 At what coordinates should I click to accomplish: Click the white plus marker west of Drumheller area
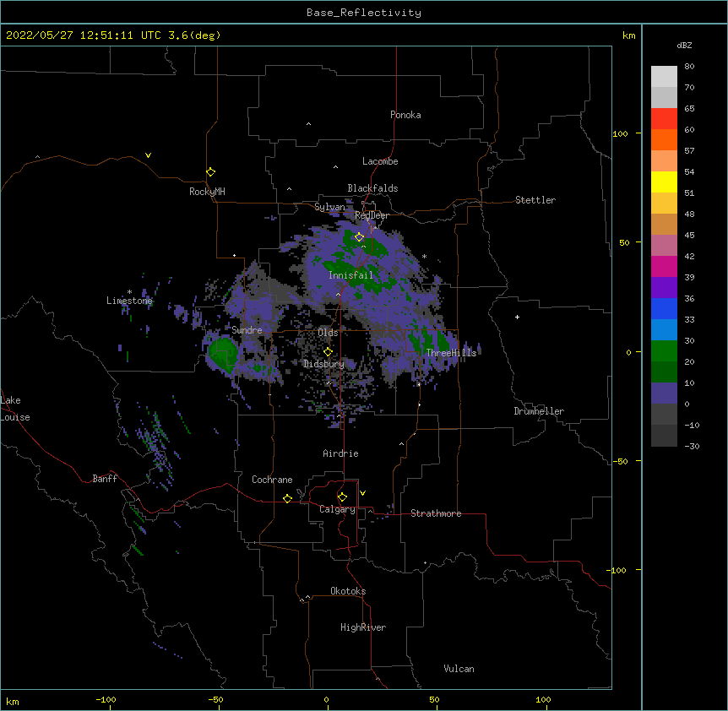point(517,317)
